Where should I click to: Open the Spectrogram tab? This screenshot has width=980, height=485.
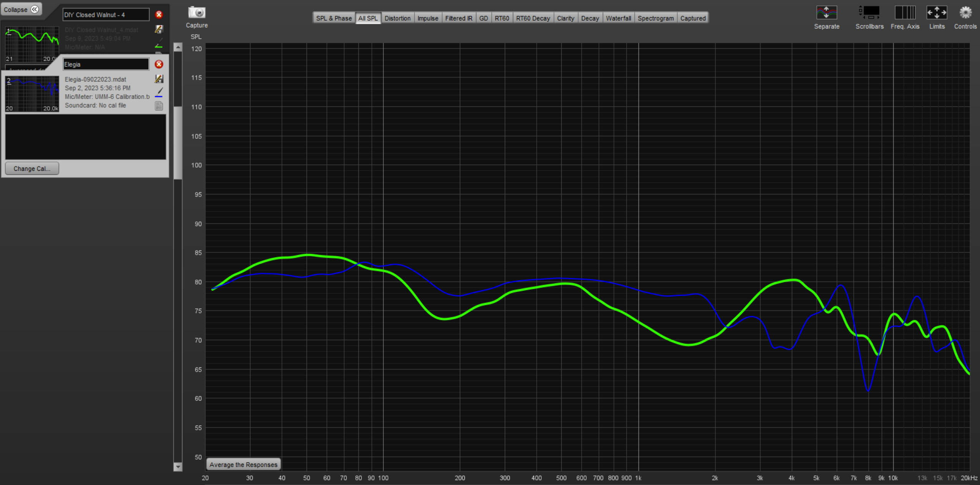pos(655,18)
